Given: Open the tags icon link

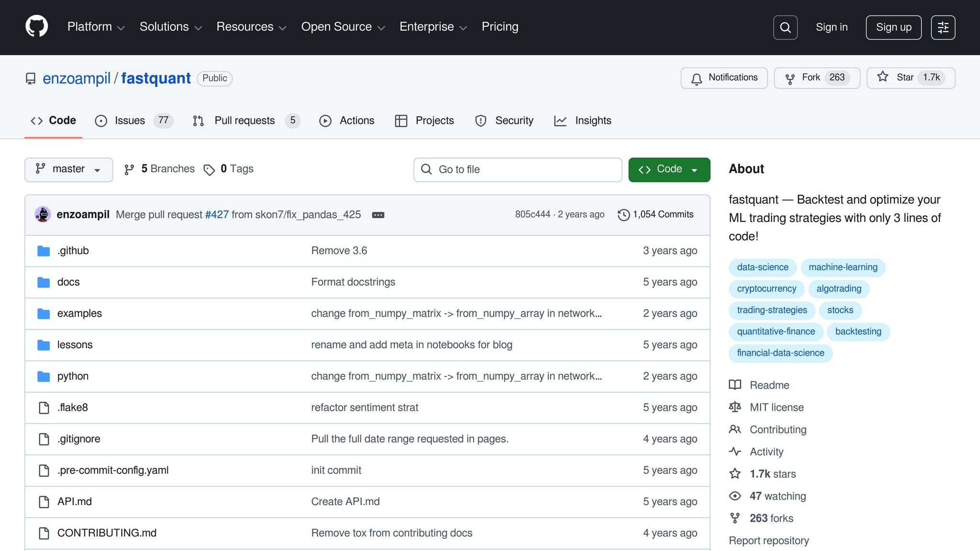Looking at the screenshot, I should 209,170.
